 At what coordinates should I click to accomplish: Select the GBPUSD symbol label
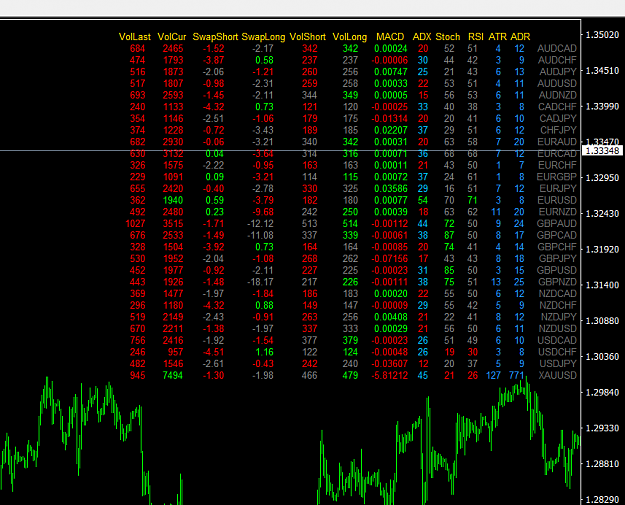coord(557,270)
